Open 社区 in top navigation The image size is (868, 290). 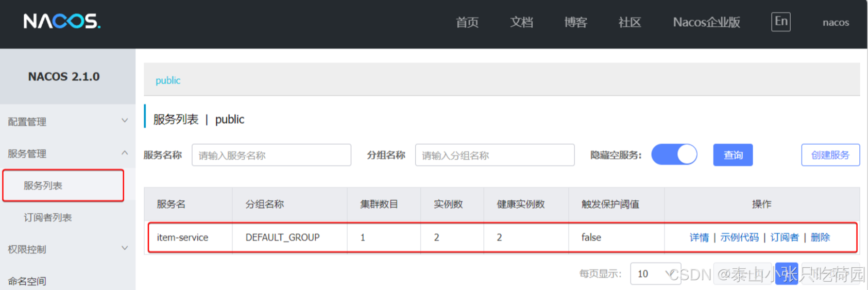click(x=629, y=22)
